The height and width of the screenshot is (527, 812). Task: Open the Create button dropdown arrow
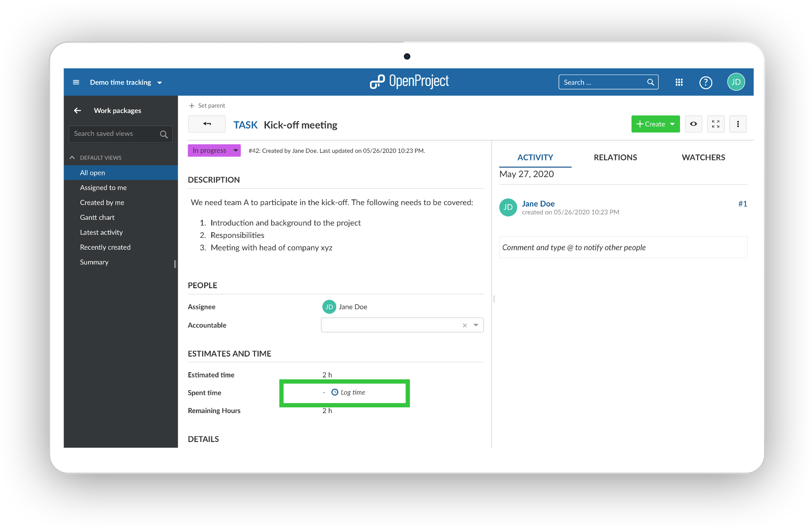(672, 124)
